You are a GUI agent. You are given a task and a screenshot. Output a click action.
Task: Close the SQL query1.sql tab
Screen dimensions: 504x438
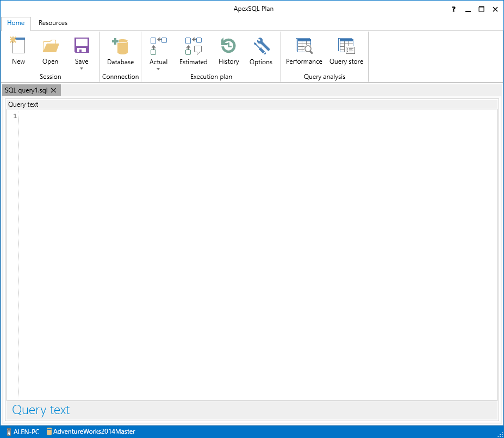54,90
